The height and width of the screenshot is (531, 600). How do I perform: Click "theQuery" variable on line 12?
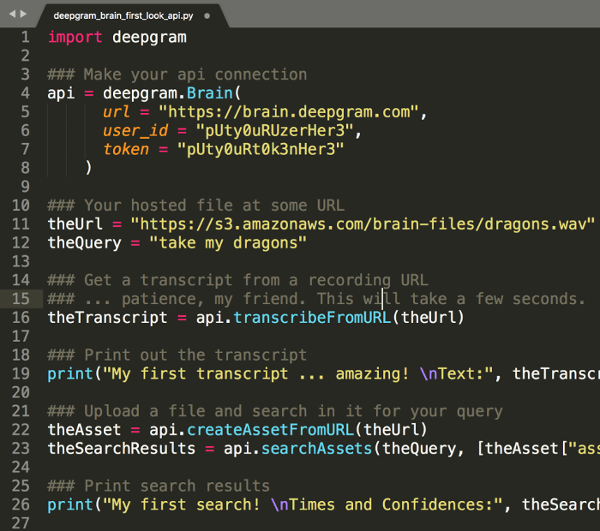(x=84, y=243)
